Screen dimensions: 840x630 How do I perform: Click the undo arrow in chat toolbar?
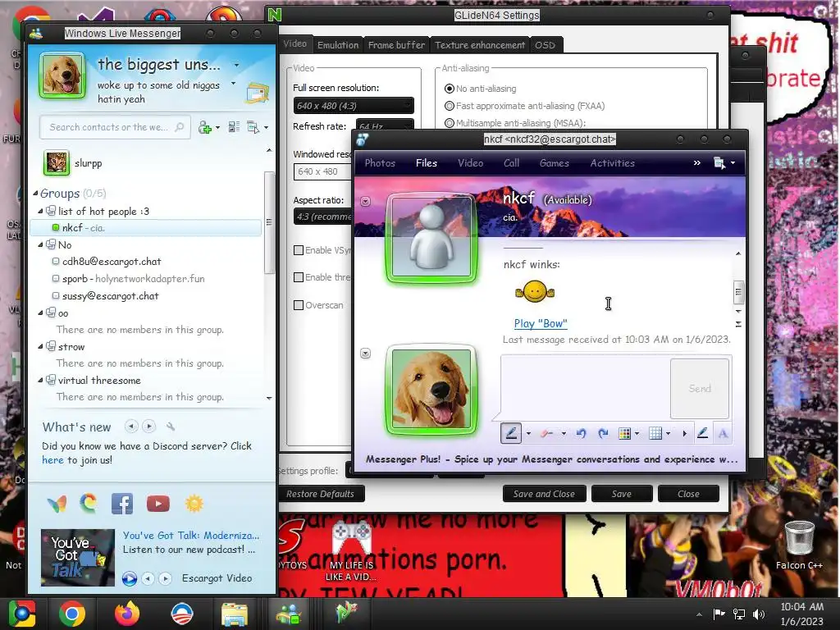[582, 433]
